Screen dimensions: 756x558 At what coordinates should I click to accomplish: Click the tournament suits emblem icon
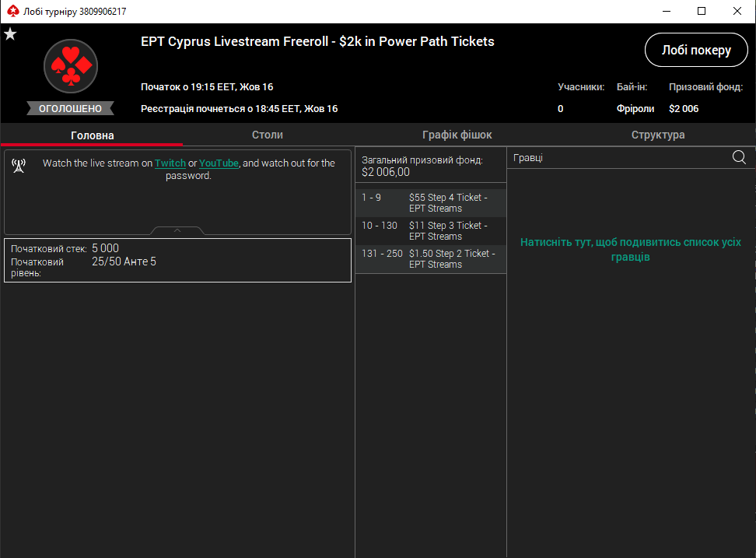point(71,66)
